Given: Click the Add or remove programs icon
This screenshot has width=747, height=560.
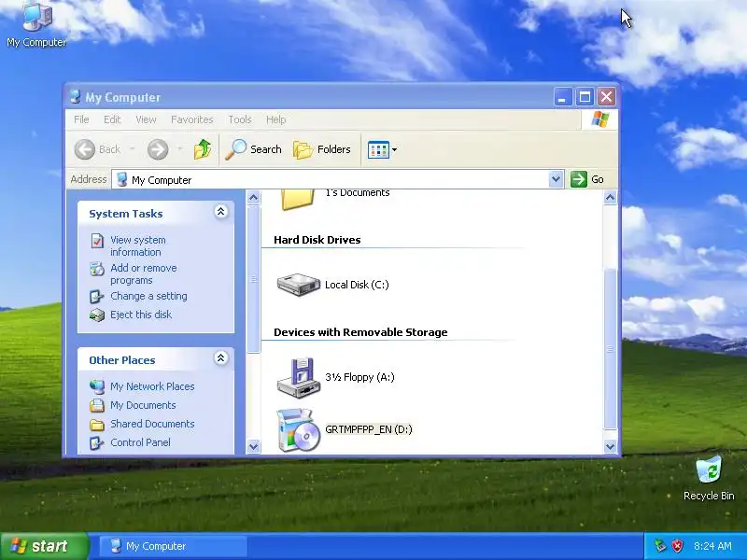Looking at the screenshot, I should coord(97,269).
